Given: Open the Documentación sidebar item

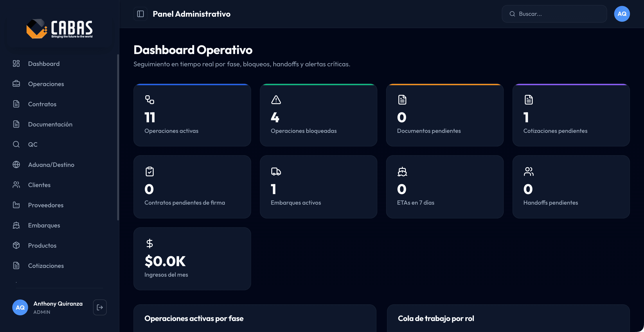Looking at the screenshot, I should [50, 124].
